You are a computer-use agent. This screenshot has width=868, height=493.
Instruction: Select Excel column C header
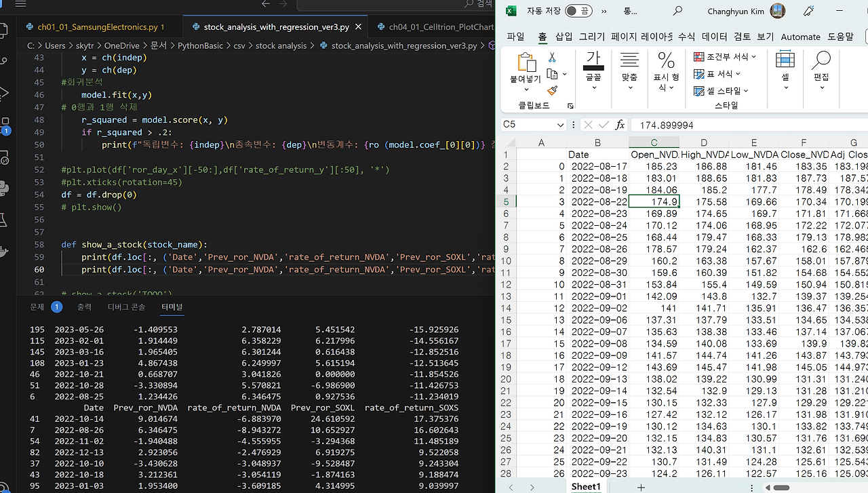(x=654, y=142)
